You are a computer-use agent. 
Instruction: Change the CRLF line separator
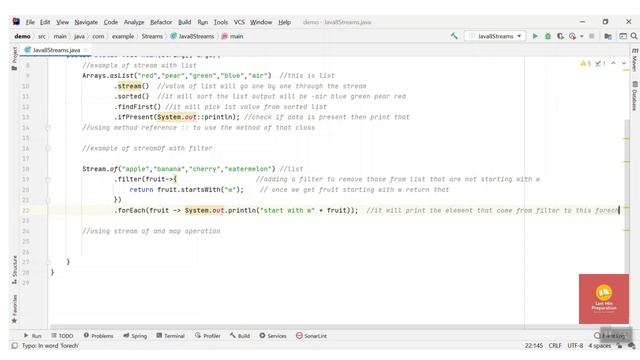[555, 346]
